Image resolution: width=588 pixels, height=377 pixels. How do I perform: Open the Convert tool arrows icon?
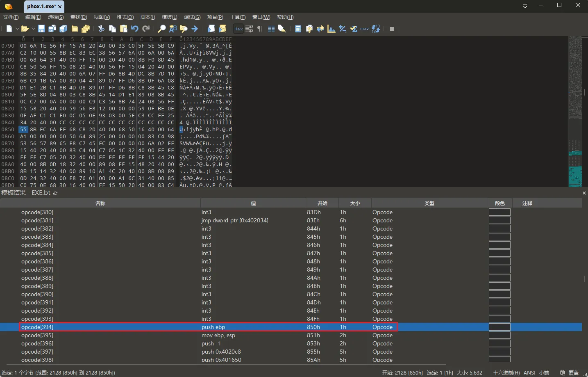click(x=320, y=29)
